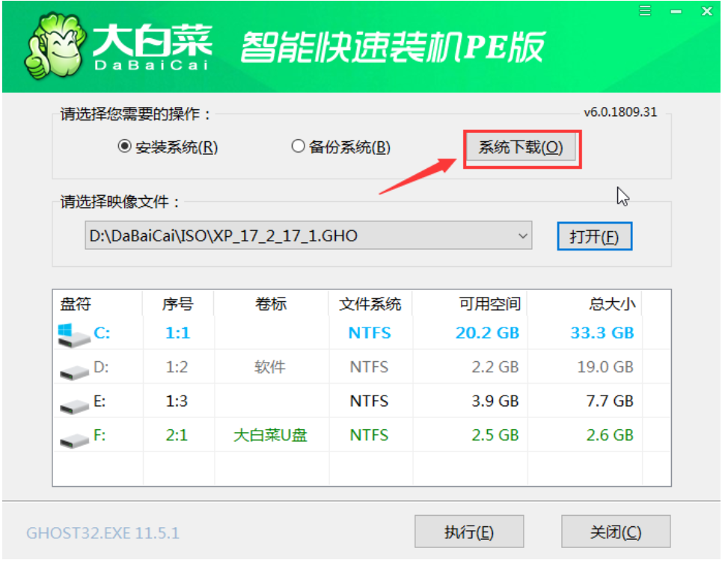728x563 pixels.
Task: Click the 关闭(C) button
Action: 616,532
